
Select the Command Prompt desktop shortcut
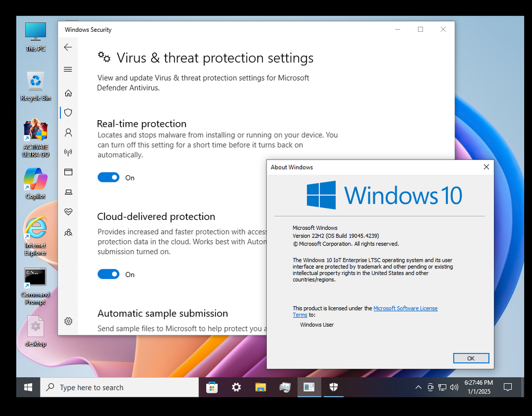36,287
